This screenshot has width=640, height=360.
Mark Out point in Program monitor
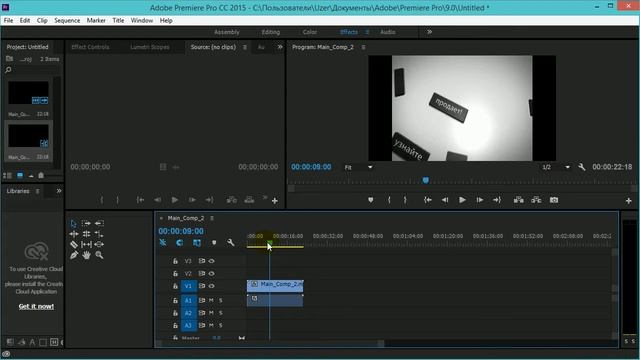pyautogui.click(x=405, y=200)
